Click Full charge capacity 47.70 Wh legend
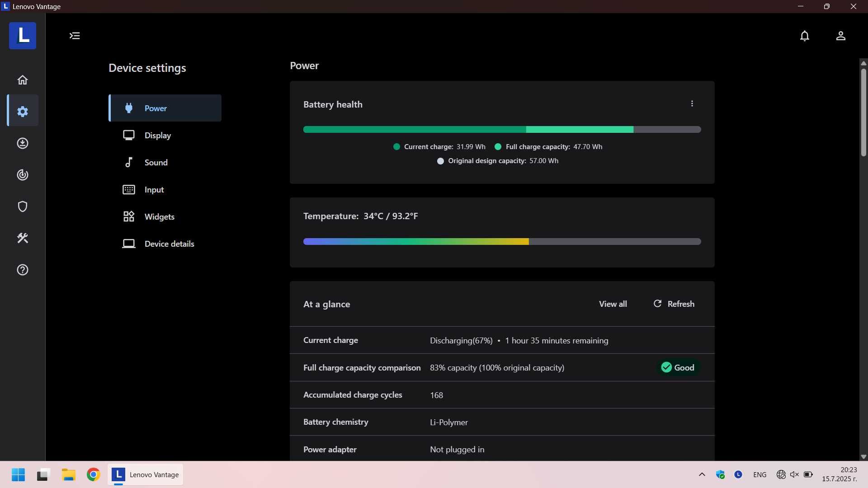 click(x=548, y=147)
